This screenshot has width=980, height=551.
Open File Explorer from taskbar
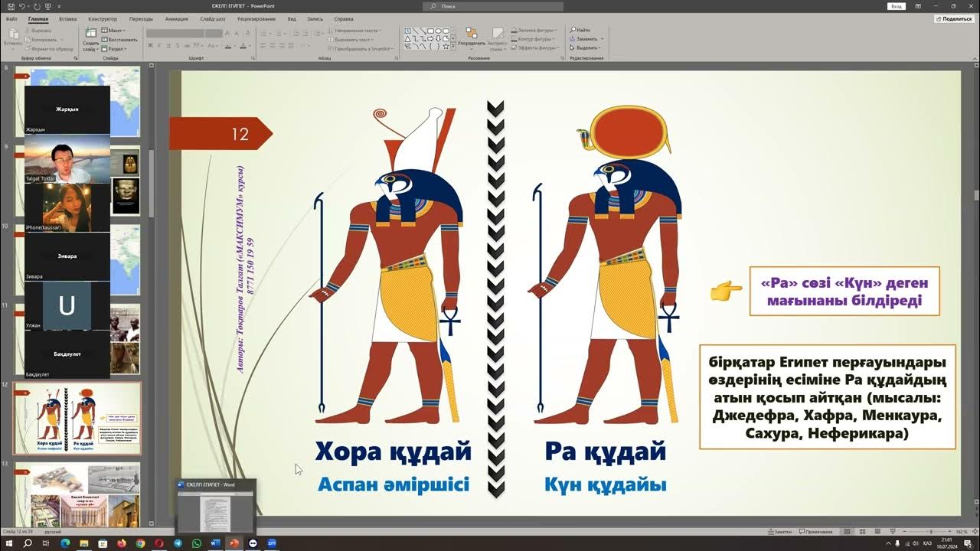click(83, 543)
